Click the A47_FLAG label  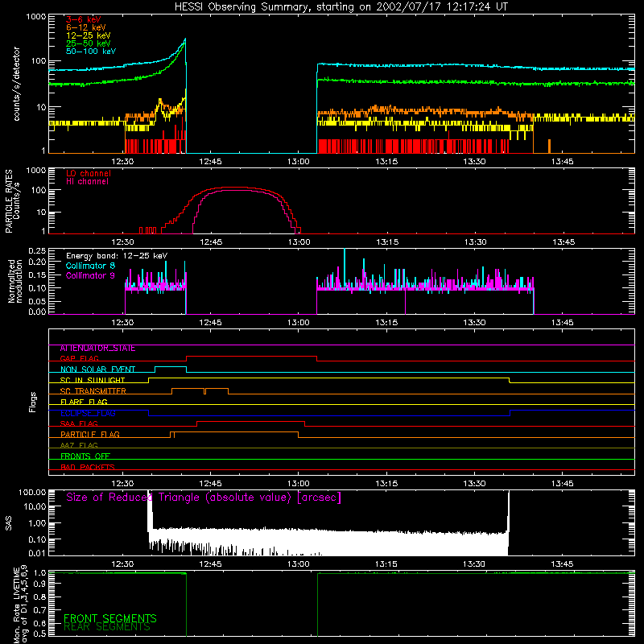[x=79, y=445]
